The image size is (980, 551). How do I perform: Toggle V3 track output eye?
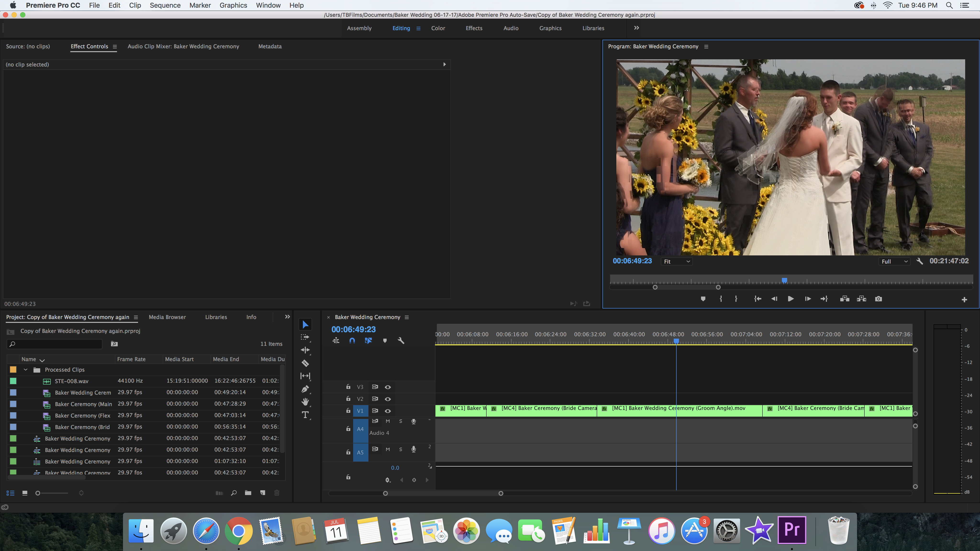[388, 387]
